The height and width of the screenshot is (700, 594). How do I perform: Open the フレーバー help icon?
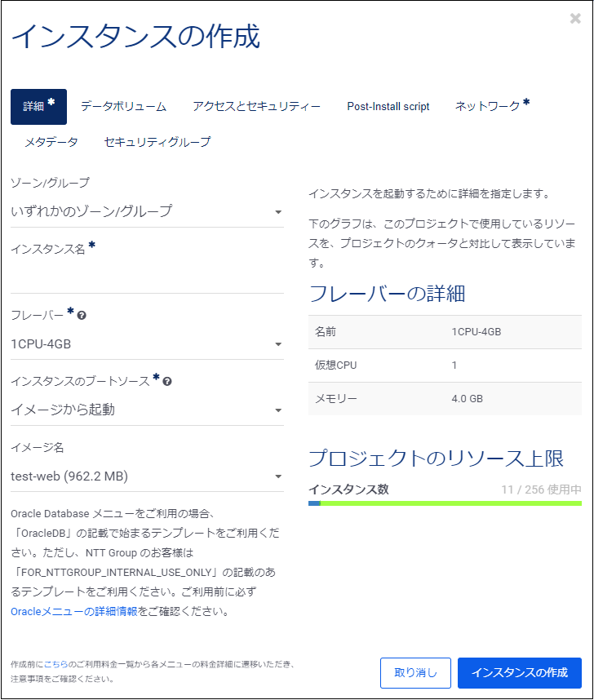tap(82, 316)
